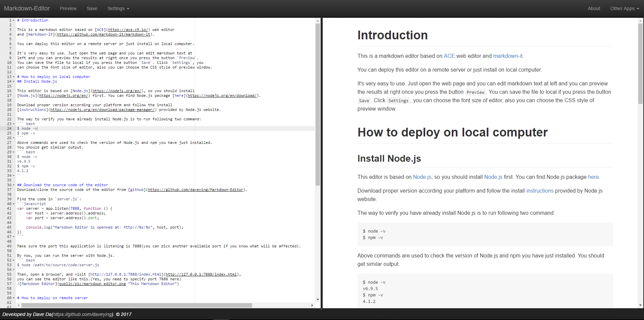Click '# How to deploy on remote server' line

point(52,298)
